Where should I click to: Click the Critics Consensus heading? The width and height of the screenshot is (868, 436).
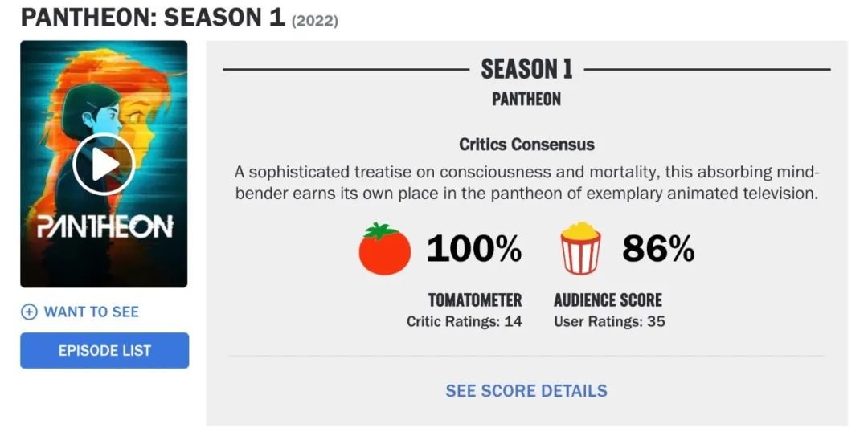click(x=526, y=145)
